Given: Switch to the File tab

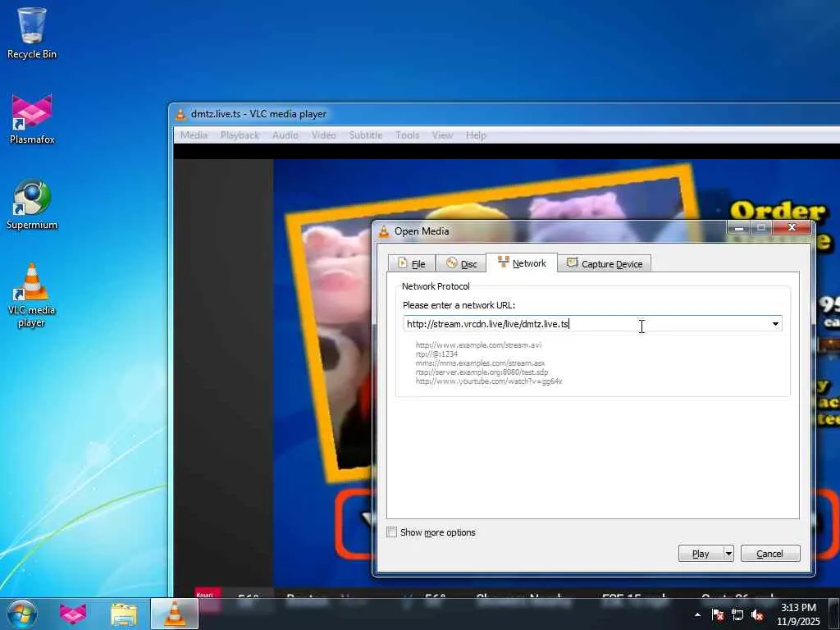Looking at the screenshot, I should 412,263.
